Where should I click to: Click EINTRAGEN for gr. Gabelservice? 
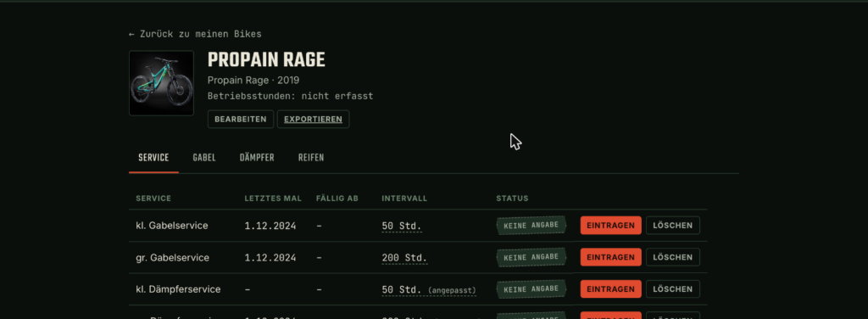click(x=610, y=258)
